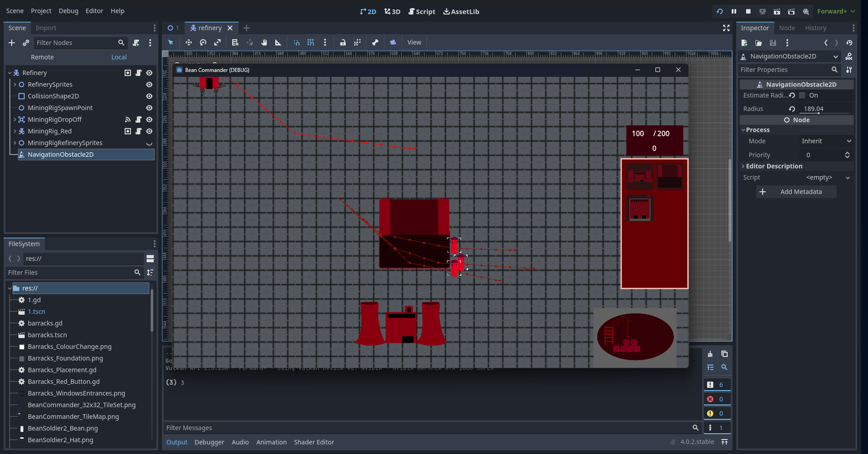
Task: Toggle the project camera override icon
Action: (x=393, y=42)
